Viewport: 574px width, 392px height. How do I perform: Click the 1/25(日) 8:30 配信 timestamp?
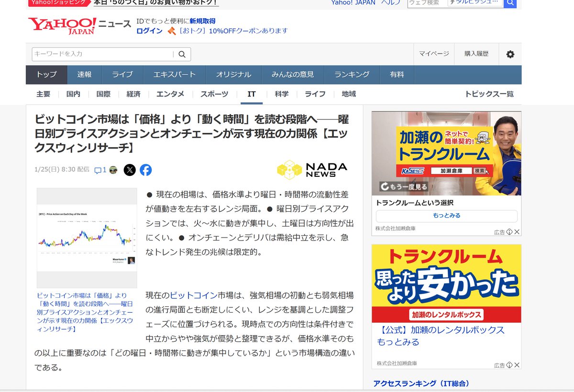(x=62, y=170)
